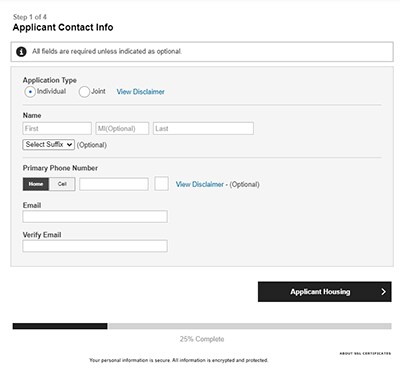The image size is (400, 373).
Task: Click the Email input field
Action: (95, 217)
